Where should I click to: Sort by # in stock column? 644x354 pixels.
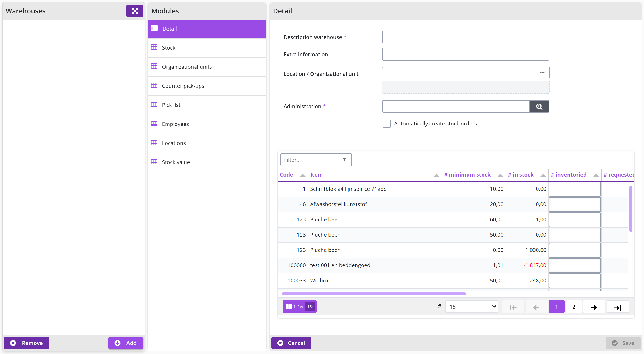[x=520, y=175]
